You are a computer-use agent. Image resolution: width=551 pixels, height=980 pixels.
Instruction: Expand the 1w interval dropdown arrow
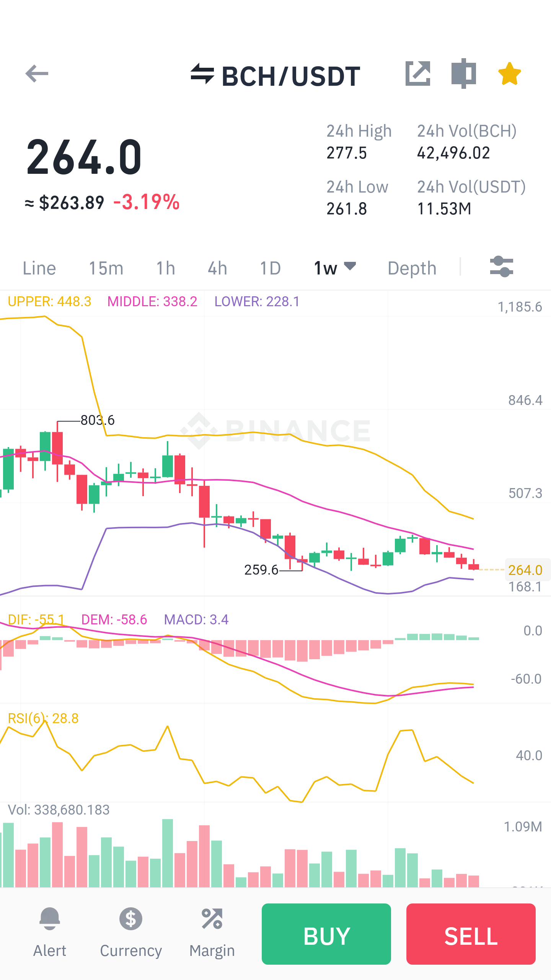click(350, 265)
